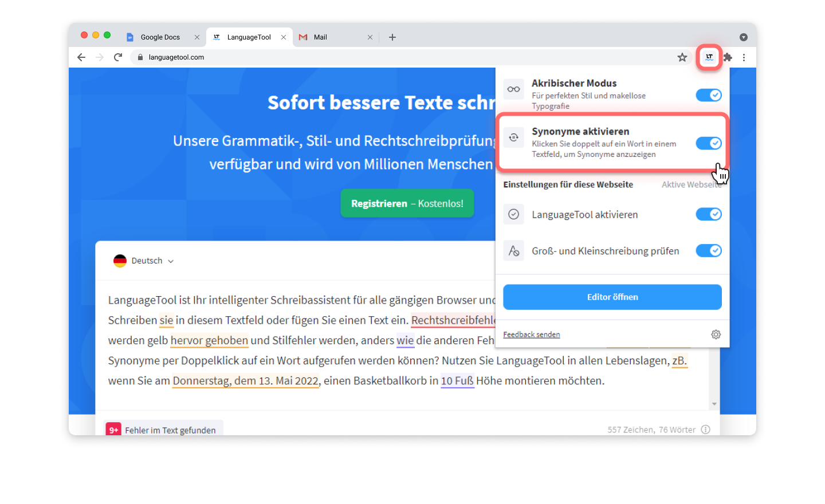Click the editor scrollbar down arrow
The height and width of the screenshot is (504, 825).
click(714, 404)
